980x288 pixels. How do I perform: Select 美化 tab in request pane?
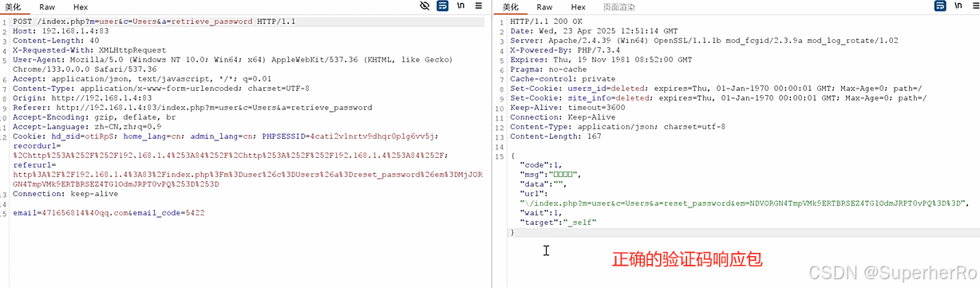pyautogui.click(x=14, y=6)
